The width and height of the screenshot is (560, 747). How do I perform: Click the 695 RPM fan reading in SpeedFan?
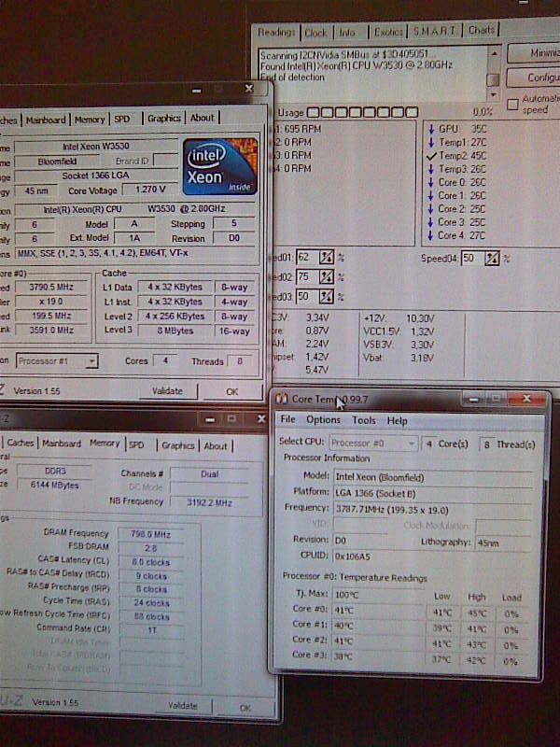302,129
